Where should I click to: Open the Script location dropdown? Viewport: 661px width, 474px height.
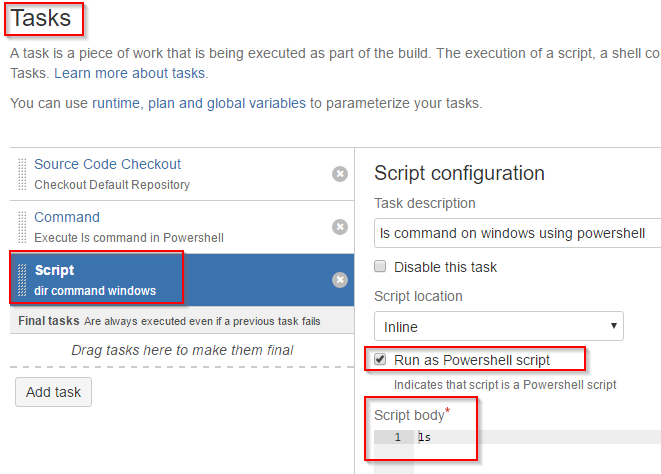point(499,326)
